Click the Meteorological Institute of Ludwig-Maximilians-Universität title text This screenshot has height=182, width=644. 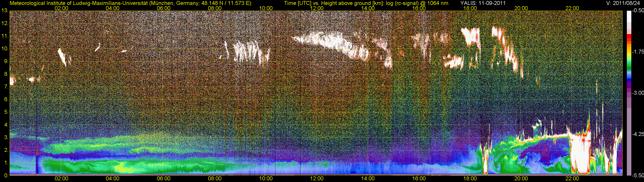point(131,3)
